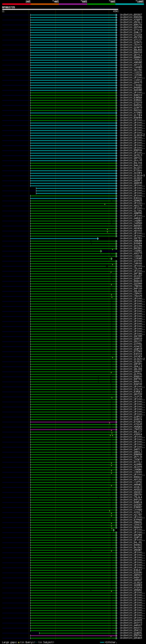This screenshot has height=644, width=146.
Task: Click label UniRef100_Q711G4
Action: point(131,35)
